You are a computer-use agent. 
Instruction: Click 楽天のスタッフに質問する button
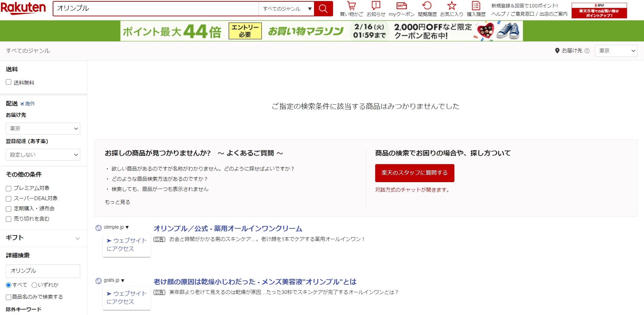[415, 173]
